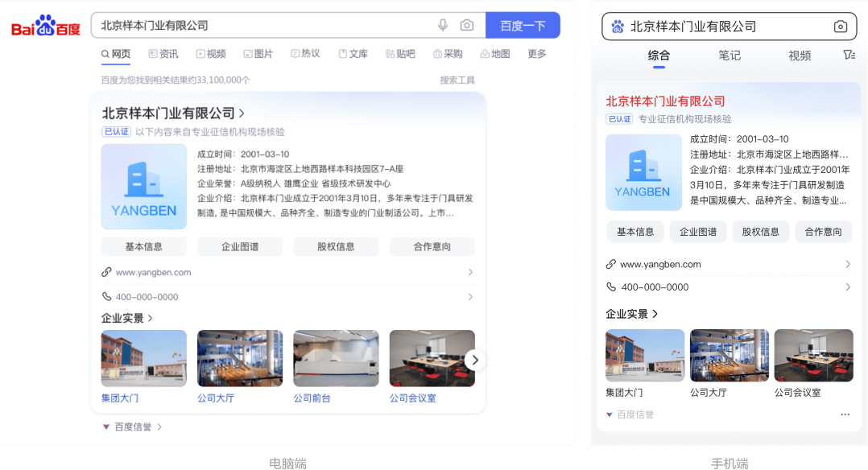868x470 pixels.
Task: Open the 图片 tab
Action: [258, 54]
